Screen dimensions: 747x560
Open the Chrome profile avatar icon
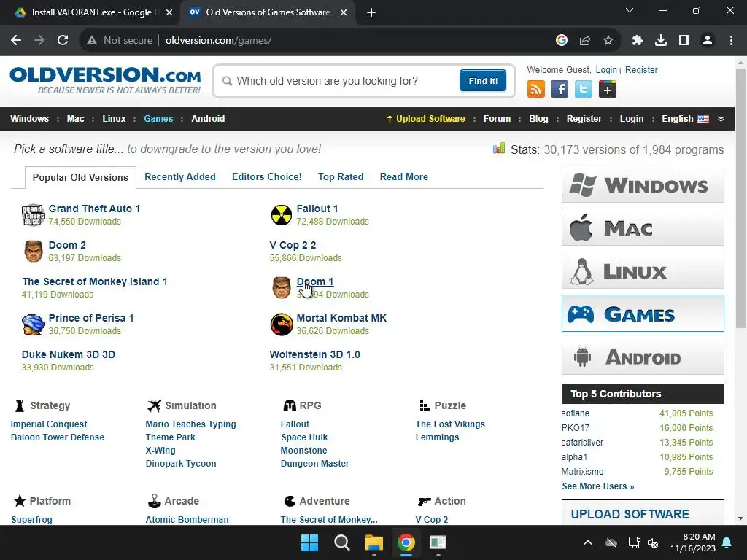coord(708,41)
